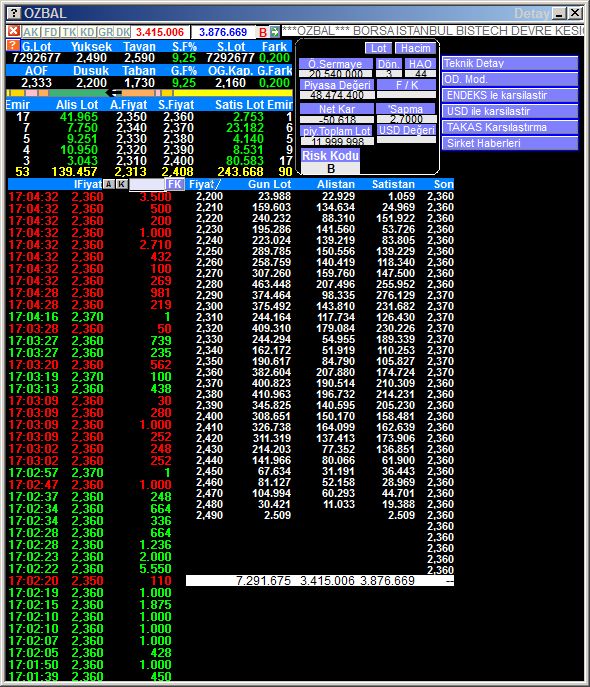Image resolution: width=590 pixels, height=687 pixels.
Task: Click the AOF value 2,333
Action: tap(36, 83)
